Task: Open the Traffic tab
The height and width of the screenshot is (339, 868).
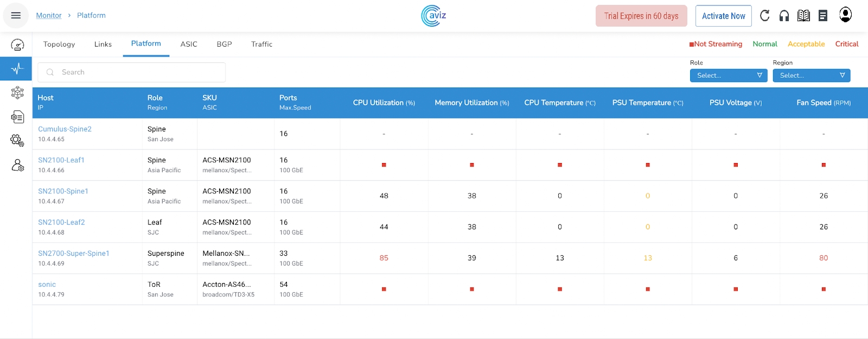Action: 261,45
